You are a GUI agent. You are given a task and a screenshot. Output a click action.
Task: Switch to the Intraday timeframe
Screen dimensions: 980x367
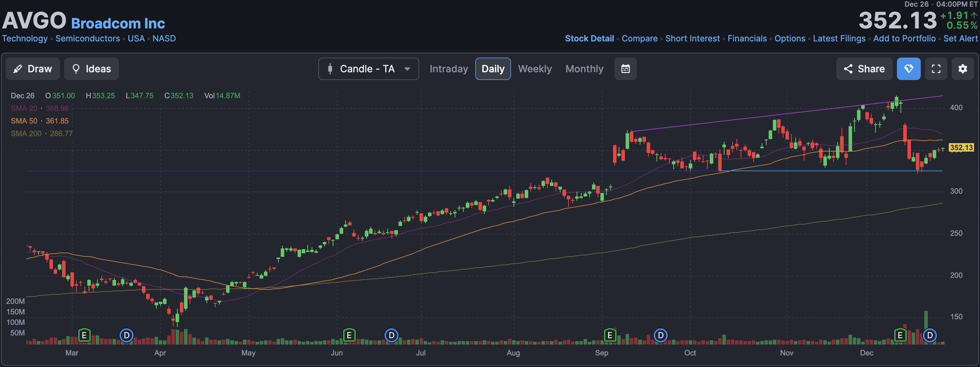pyautogui.click(x=449, y=68)
